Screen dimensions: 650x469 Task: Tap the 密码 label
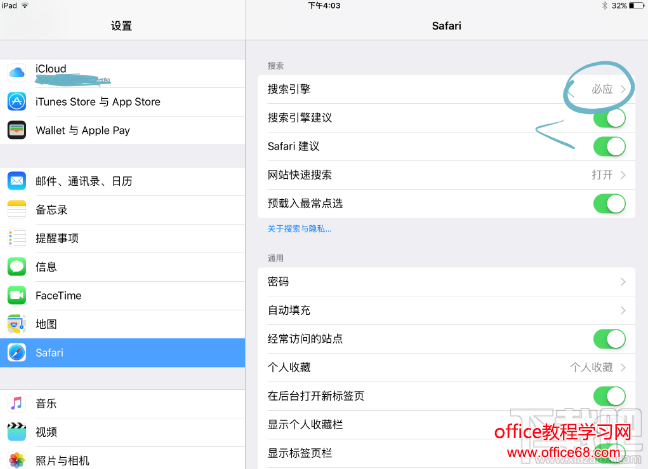click(278, 282)
